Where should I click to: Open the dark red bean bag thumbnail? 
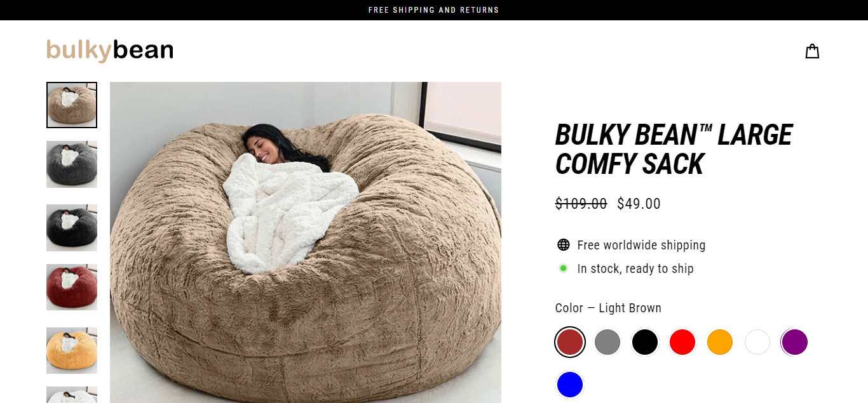pos(72,287)
